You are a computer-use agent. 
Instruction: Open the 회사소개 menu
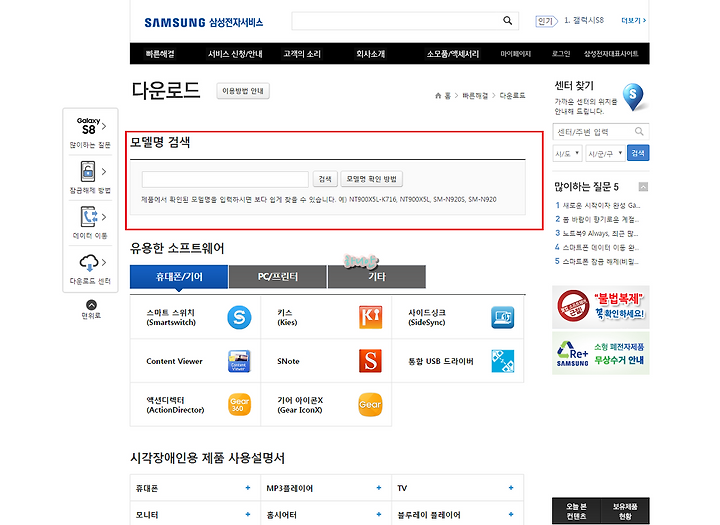[x=371, y=54]
